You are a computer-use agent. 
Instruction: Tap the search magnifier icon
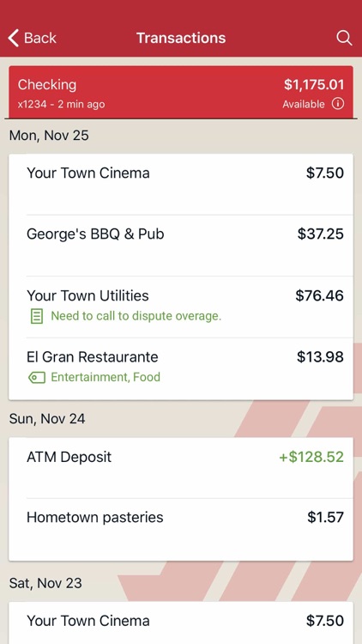(344, 38)
